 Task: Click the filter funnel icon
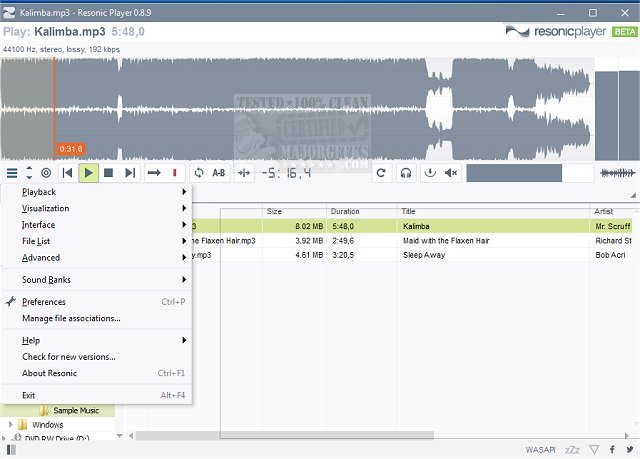point(594,450)
